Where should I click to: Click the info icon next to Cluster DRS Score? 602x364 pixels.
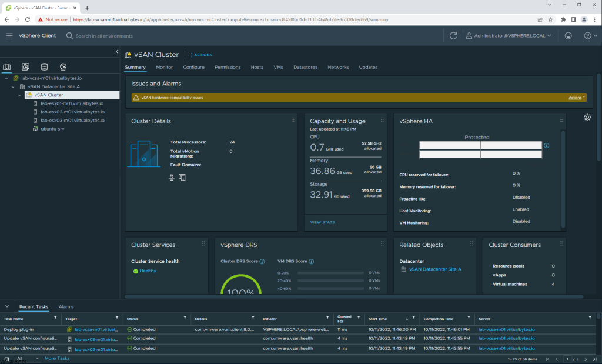262,262
